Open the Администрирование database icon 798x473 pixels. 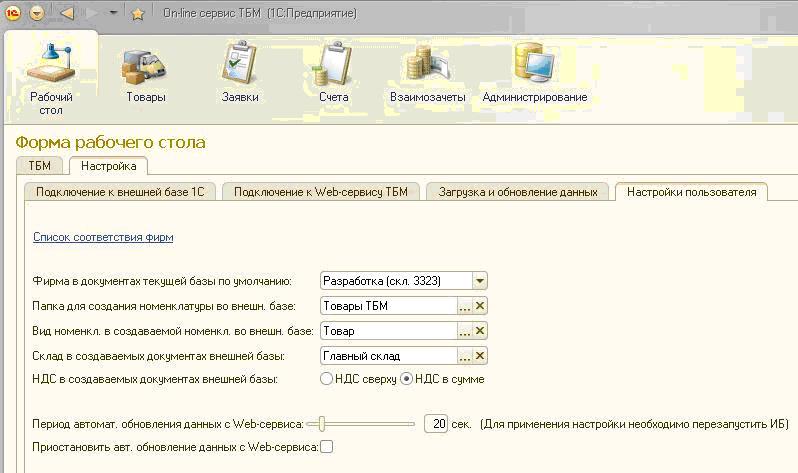[534, 63]
